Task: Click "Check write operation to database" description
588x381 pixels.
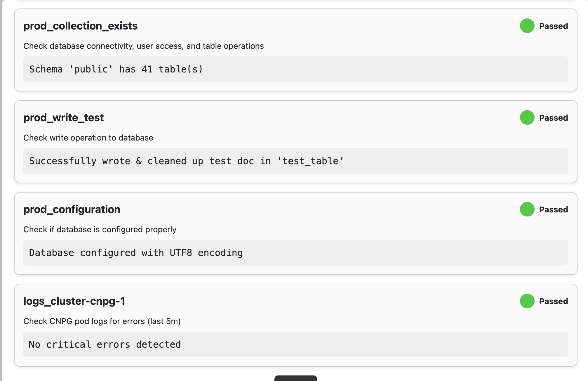Action: click(88, 138)
